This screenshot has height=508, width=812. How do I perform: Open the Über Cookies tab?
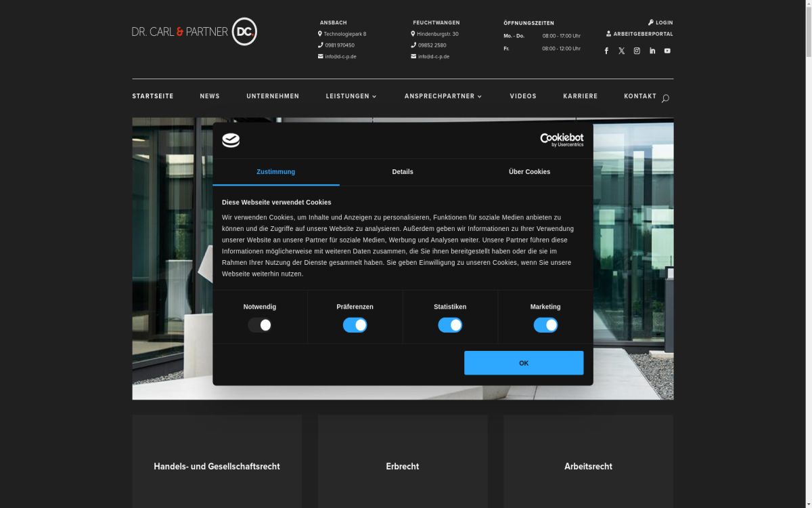[528, 171]
